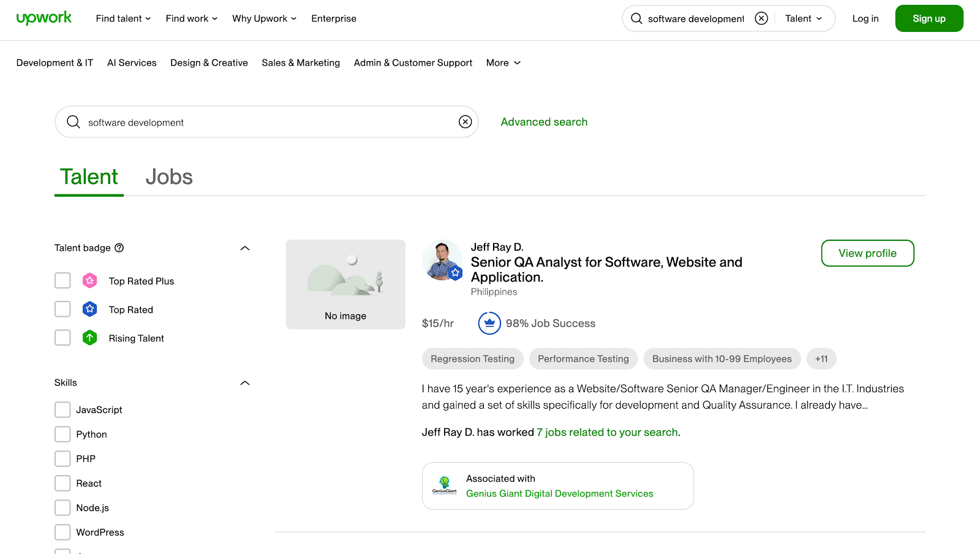
Task: Click the Top Rated Plus badge icon
Action: pos(89,280)
